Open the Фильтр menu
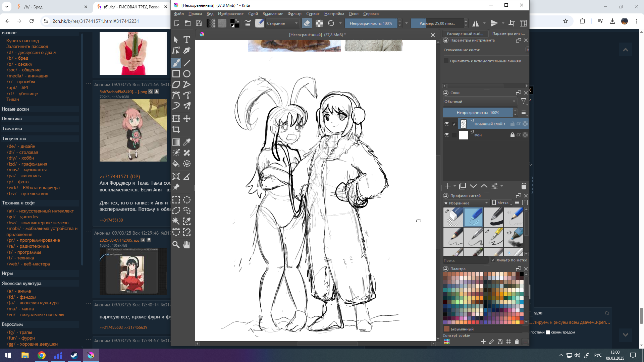644x362 pixels. coord(294,14)
